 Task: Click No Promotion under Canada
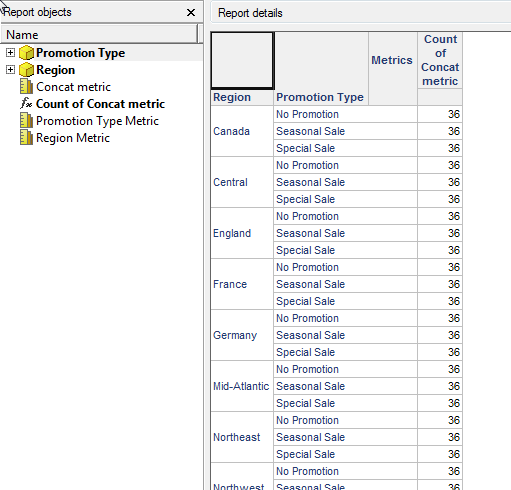[x=345, y=114]
